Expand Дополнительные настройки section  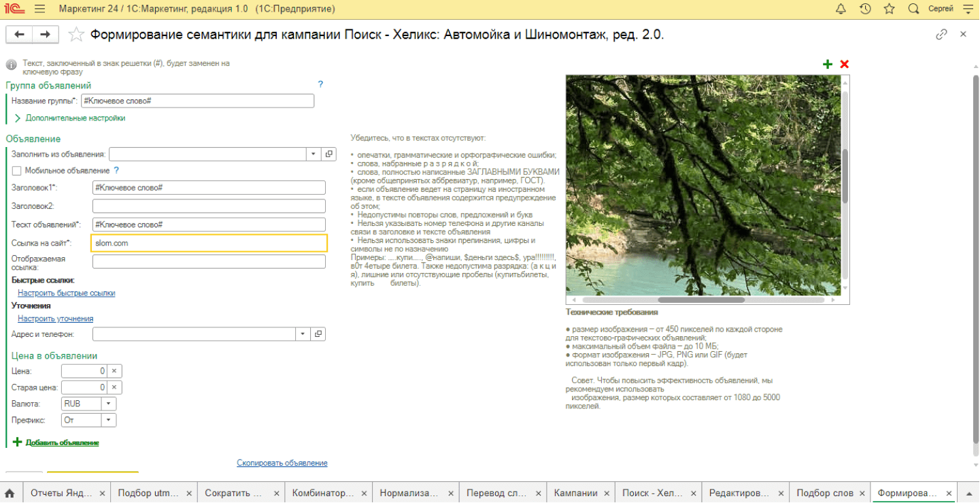[18, 118]
